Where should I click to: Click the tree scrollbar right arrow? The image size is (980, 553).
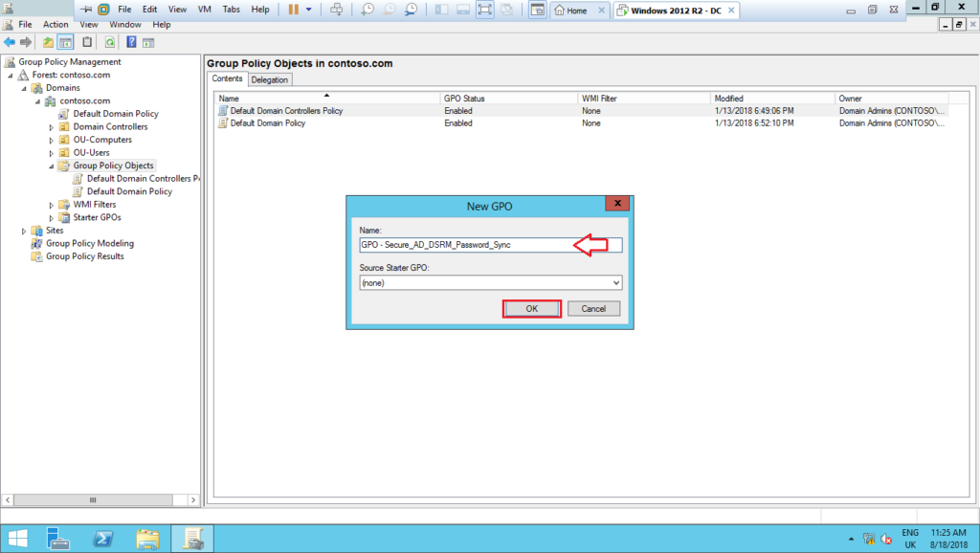[x=193, y=499]
